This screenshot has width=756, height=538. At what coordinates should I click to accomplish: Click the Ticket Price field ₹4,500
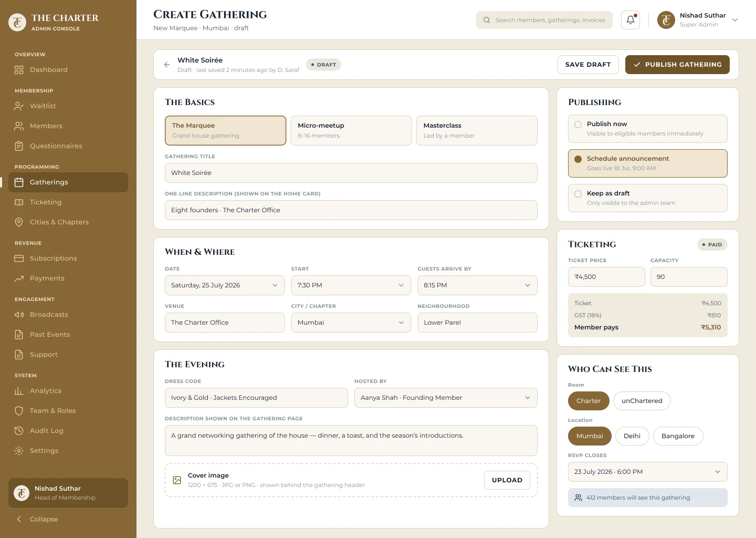pyautogui.click(x=606, y=277)
